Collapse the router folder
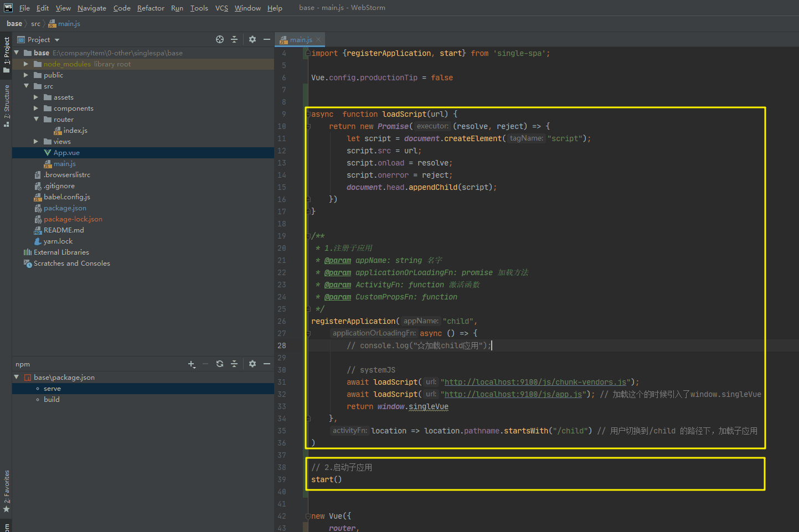 click(x=36, y=120)
